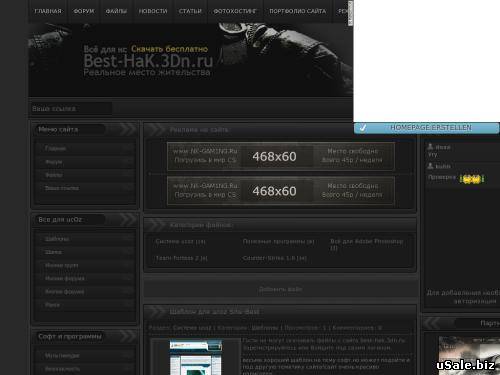Open Ваша ссылка in the Меню сайта sidebar

(x=62, y=188)
